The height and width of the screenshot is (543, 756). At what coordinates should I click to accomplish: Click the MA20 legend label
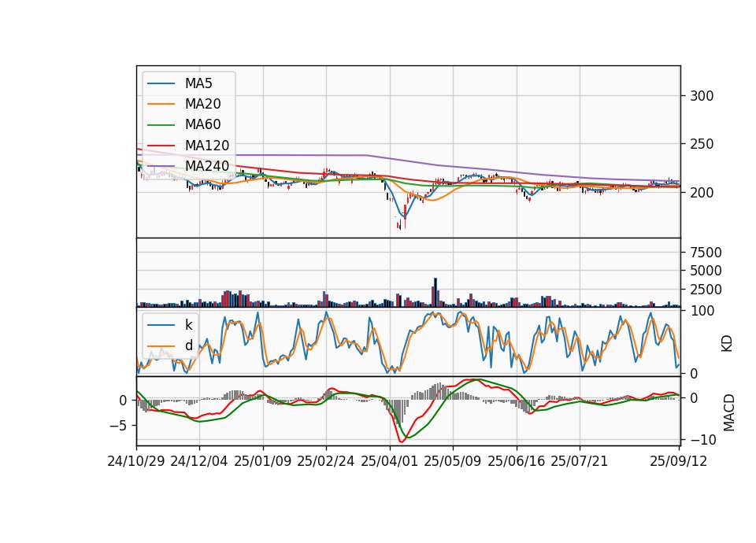[x=202, y=104]
